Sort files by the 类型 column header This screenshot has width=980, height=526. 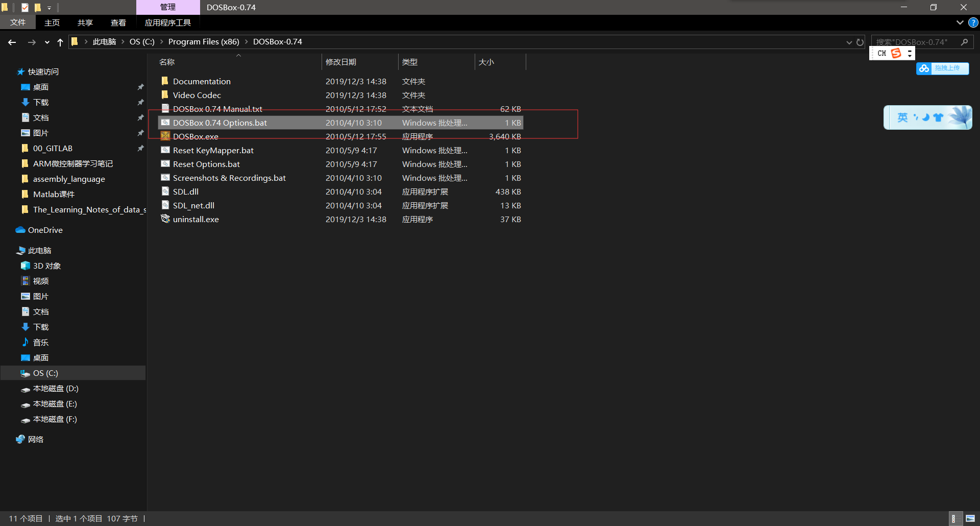[436, 62]
